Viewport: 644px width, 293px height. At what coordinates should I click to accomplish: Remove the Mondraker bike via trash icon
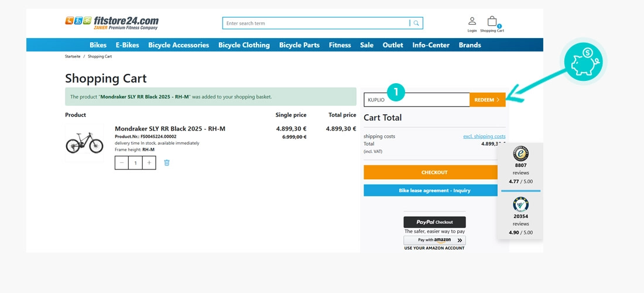(167, 163)
